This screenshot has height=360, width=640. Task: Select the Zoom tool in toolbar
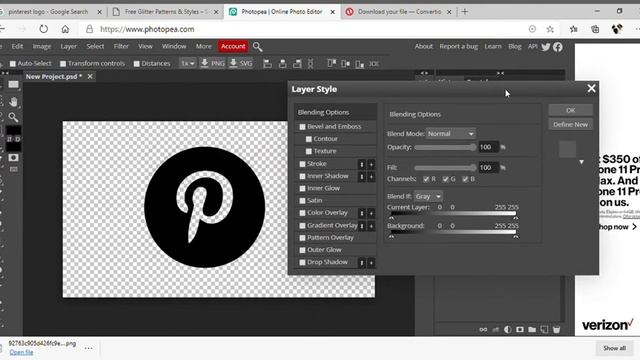pyautogui.click(x=13, y=118)
